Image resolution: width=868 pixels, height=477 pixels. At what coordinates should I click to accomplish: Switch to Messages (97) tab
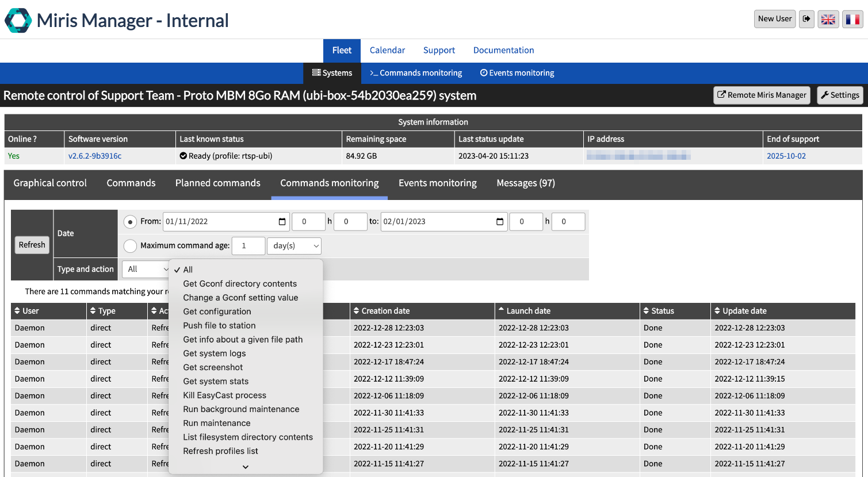pos(526,183)
